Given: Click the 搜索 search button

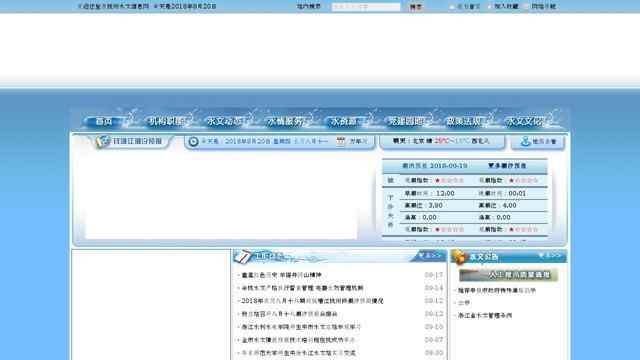Looking at the screenshot, I should pos(416,7).
